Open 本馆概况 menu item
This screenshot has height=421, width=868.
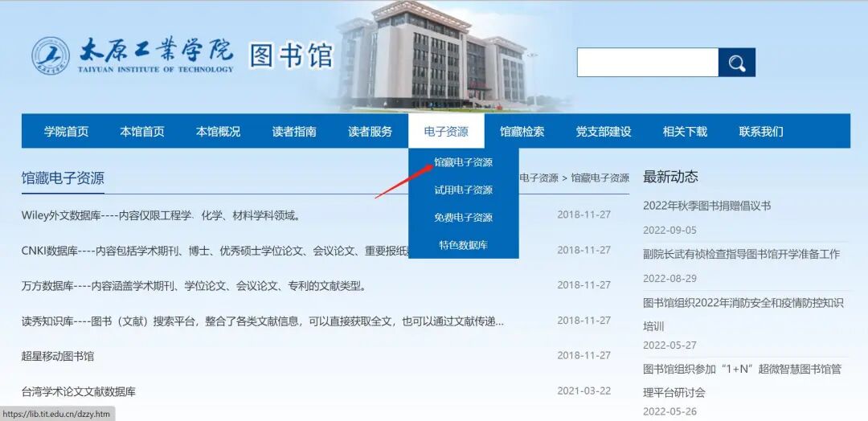click(218, 132)
